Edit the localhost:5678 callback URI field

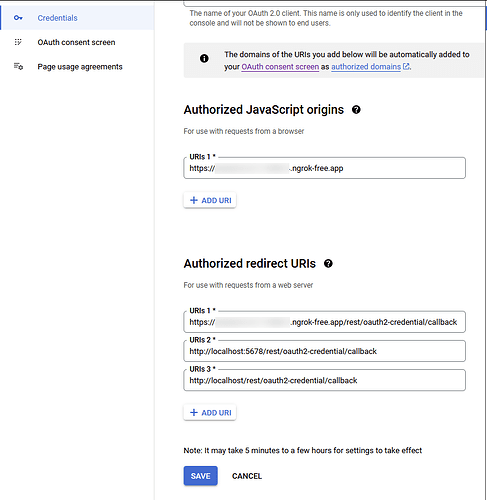pos(324,351)
